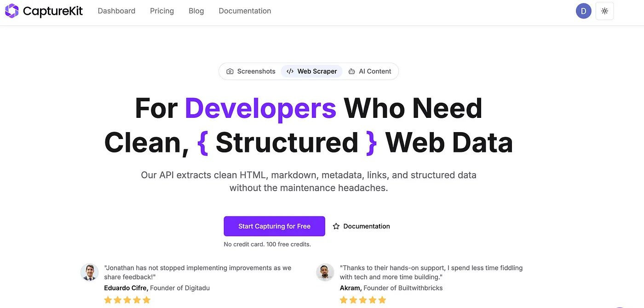Image resolution: width=644 pixels, height=308 pixels.
Task: Open Documentation in the top navigation
Action: click(x=245, y=11)
